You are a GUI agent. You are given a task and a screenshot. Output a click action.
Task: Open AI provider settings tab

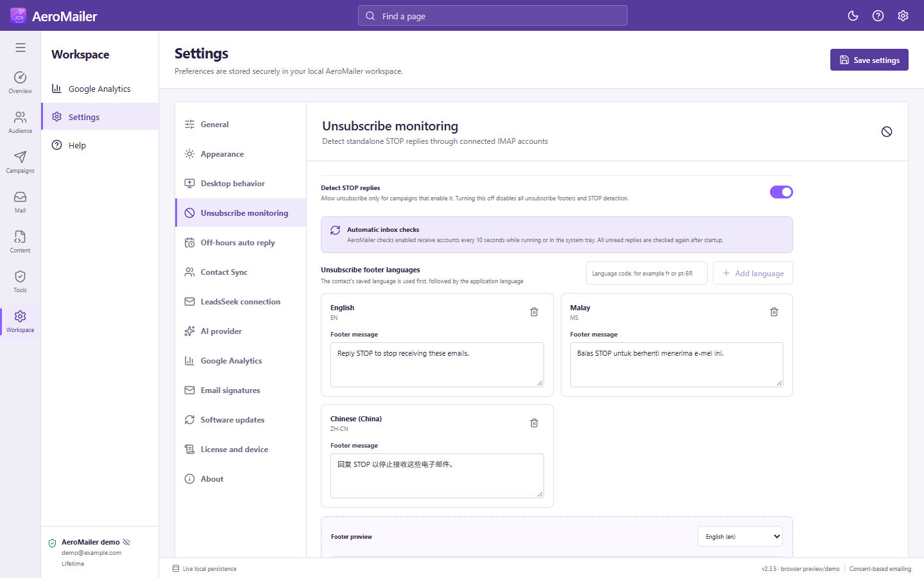tap(241, 331)
